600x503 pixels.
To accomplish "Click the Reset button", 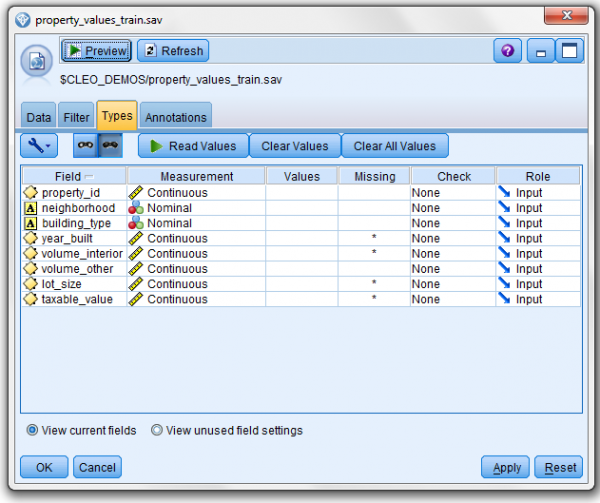I will click(559, 467).
